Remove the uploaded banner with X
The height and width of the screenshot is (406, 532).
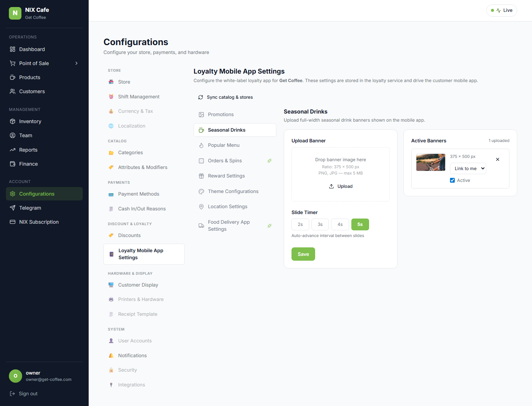pos(498,159)
